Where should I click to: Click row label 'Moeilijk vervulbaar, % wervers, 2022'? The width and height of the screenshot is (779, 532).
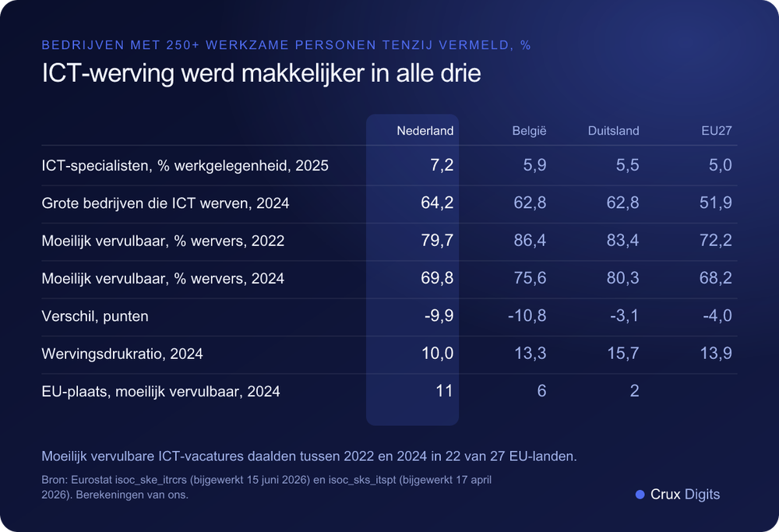click(x=163, y=241)
